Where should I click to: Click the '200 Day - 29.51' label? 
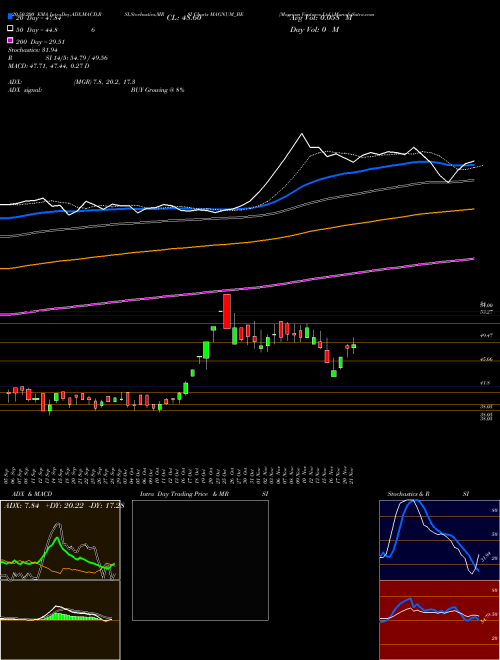coord(40,42)
